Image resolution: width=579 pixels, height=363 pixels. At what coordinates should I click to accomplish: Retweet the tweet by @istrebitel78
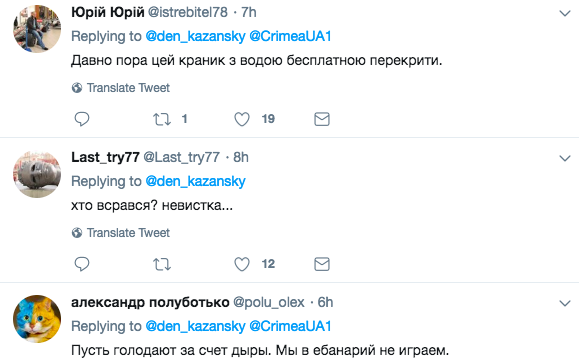pos(162,119)
